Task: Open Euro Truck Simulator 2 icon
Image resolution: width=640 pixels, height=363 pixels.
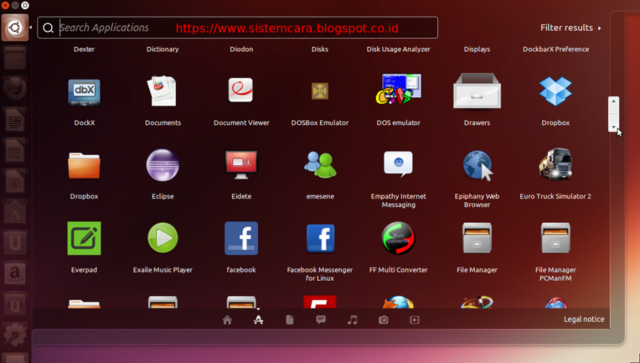Action: (x=555, y=164)
